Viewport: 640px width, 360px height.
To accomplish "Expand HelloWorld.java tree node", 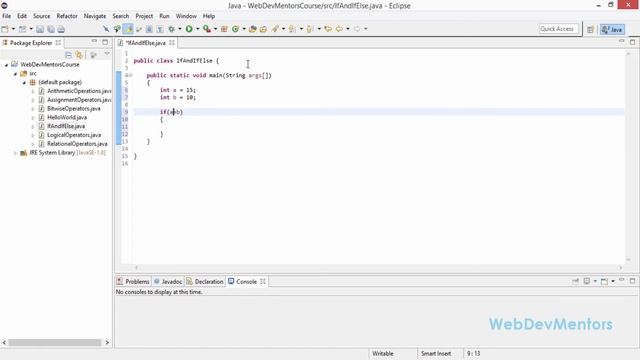I will click(x=33, y=118).
